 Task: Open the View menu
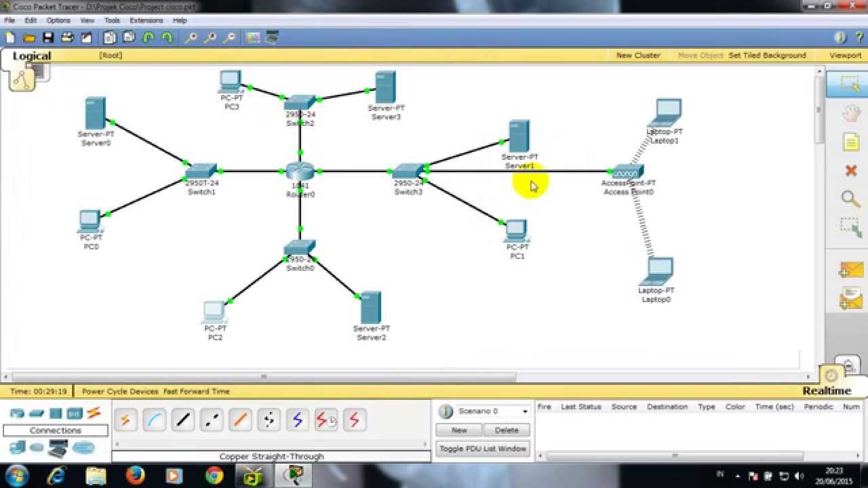click(x=87, y=20)
